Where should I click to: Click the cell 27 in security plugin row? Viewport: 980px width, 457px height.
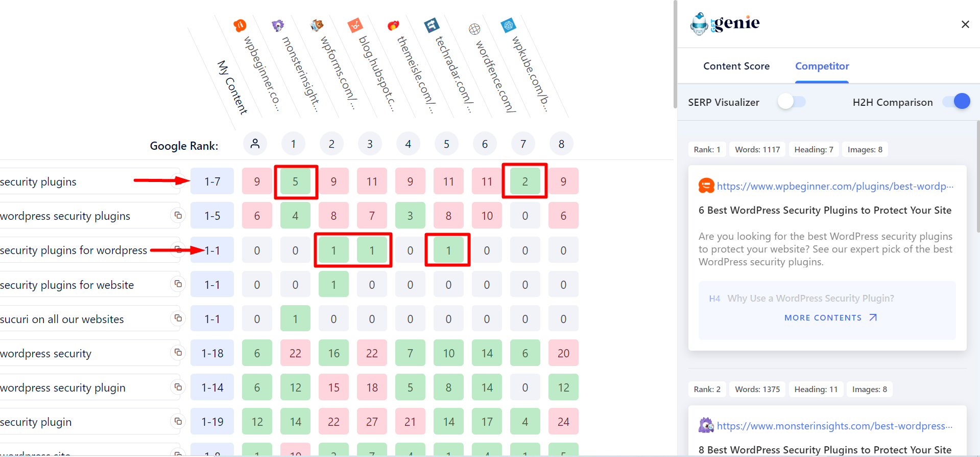pyautogui.click(x=372, y=422)
